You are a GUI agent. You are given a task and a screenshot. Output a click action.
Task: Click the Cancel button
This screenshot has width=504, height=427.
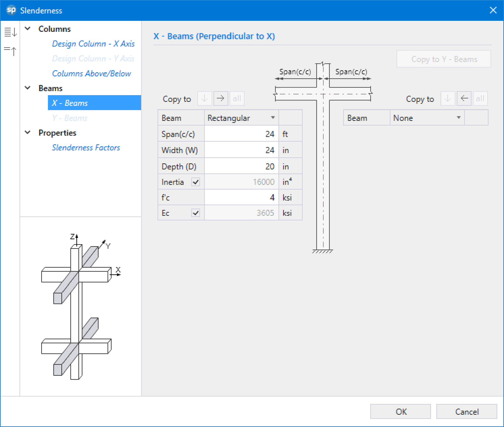pos(467,412)
